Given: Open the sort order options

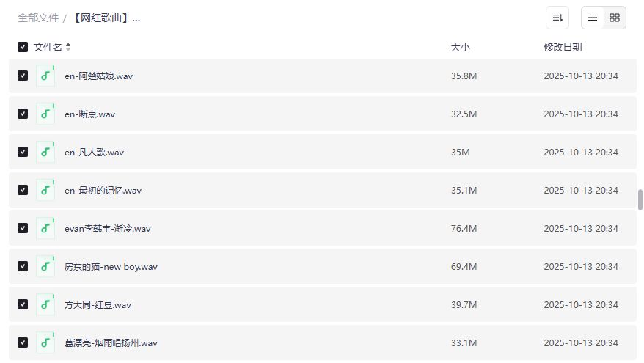Looking at the screenshot, I should coord(557,18).
